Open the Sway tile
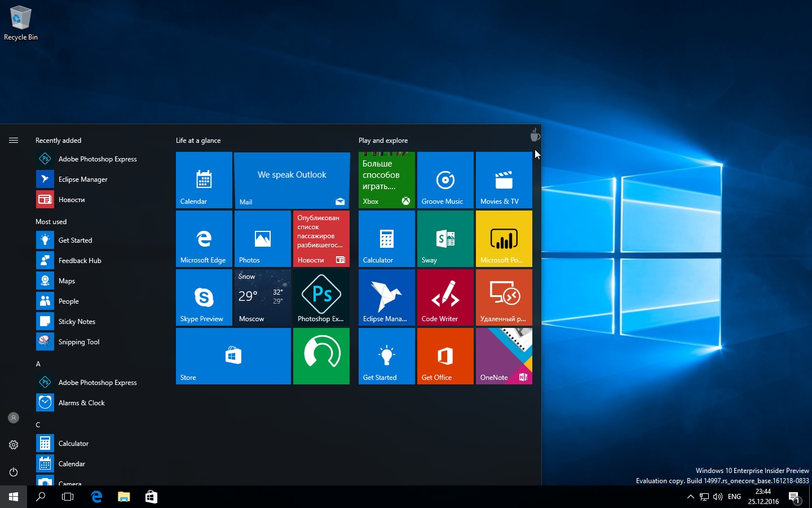Screen dimensions: 812x508 pyautogui.click(x=445, y=239)
